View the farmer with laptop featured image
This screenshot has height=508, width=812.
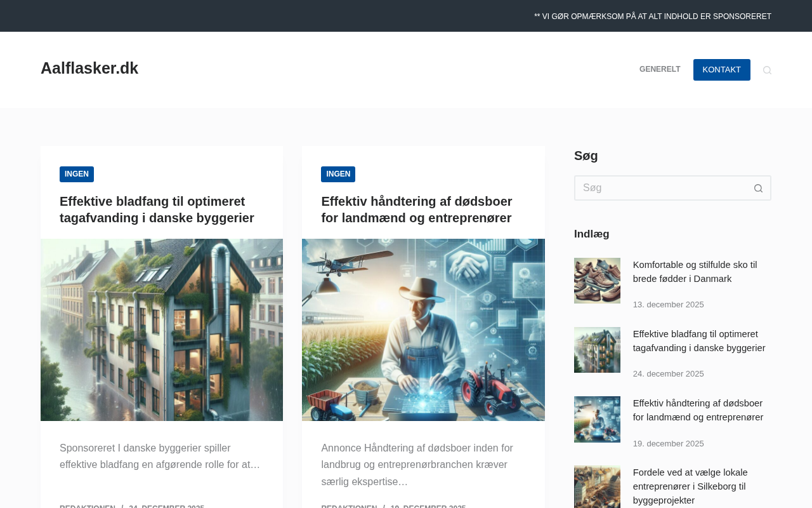pos(423,330)
